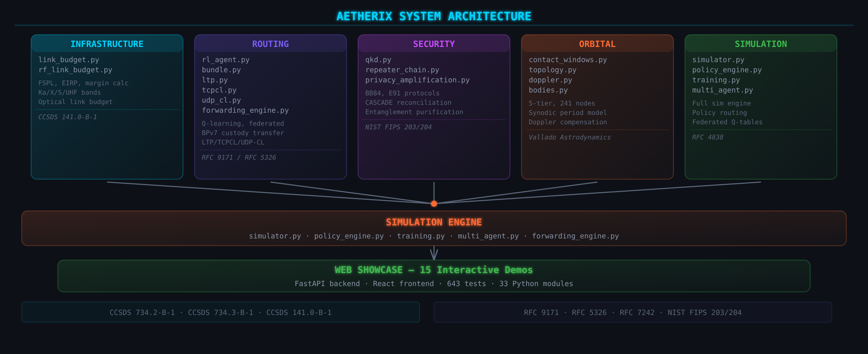868x354 pixels.
Task: Click forwarding_engine.py in Routing card
Action: 245,110
